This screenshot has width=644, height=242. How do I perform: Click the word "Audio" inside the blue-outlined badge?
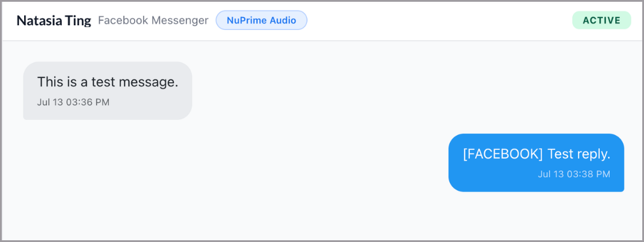pos(283,21)
